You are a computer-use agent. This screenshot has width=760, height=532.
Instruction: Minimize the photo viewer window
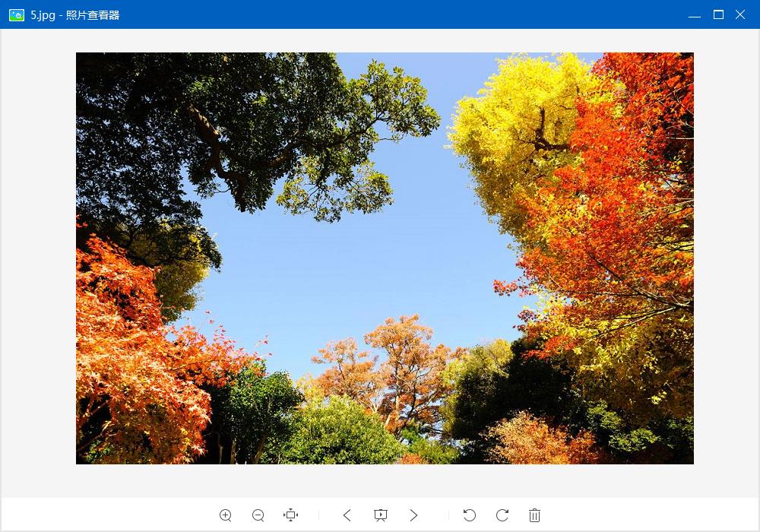click(695, 15)
